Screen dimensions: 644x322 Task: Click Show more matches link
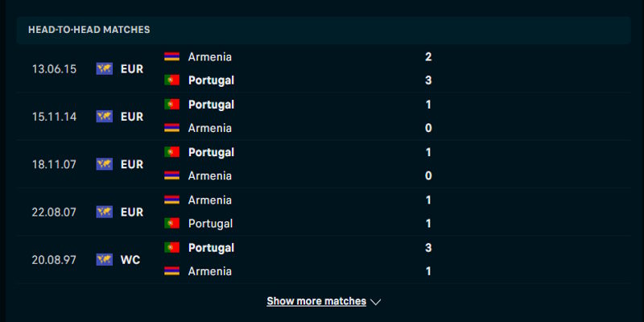tap(316, 301)
